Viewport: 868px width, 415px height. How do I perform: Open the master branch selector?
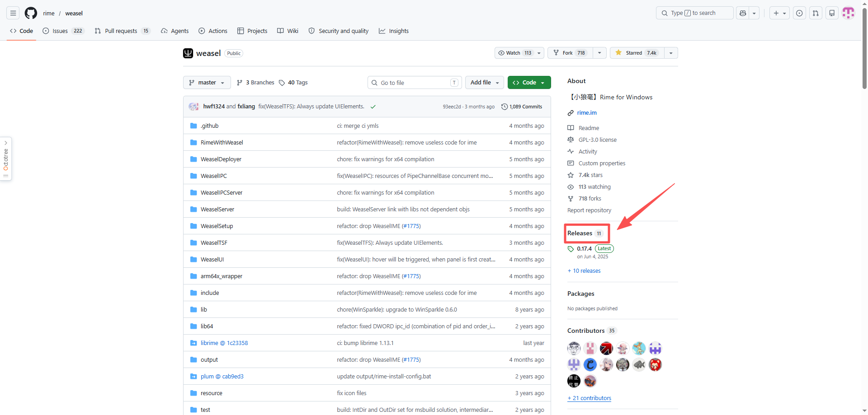[207, 83]
